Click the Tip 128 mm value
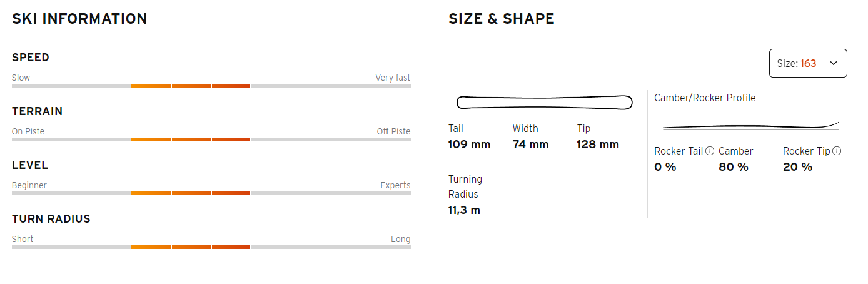868x284 pixels. click(598, 145)
